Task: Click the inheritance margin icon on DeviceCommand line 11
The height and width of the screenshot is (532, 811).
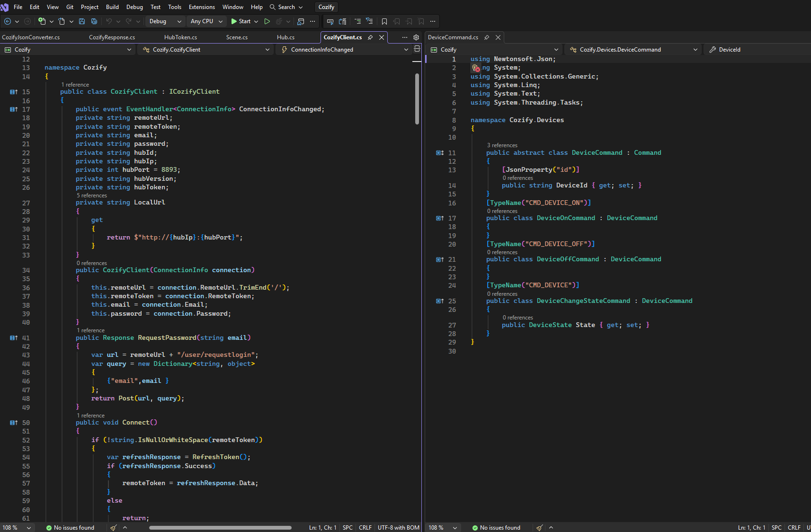Action: tap(440, 153)
